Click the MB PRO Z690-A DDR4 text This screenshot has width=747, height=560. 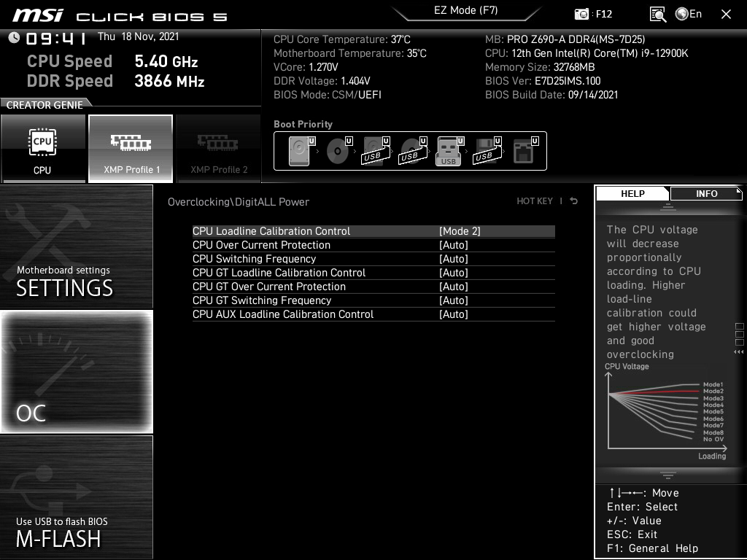(565, 39)
